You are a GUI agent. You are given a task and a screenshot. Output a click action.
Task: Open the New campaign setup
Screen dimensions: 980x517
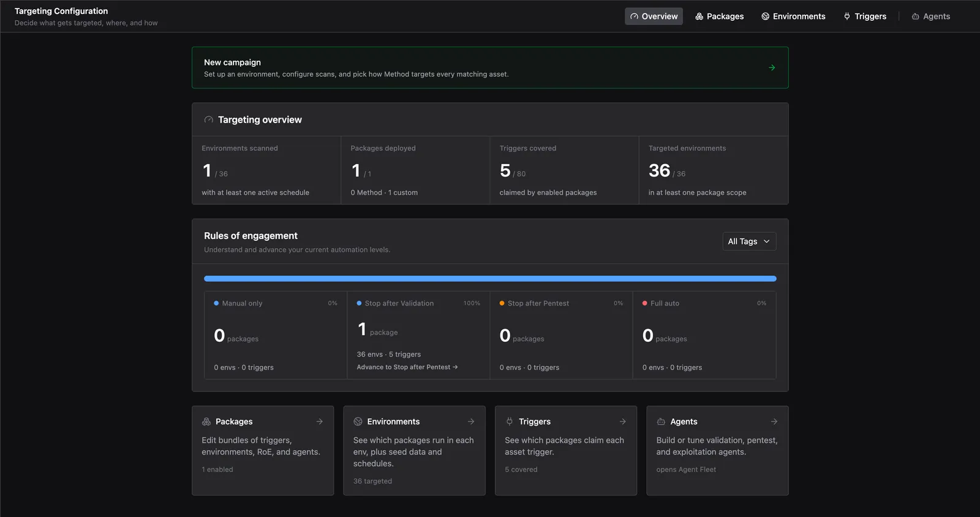[x=490, y=68]
